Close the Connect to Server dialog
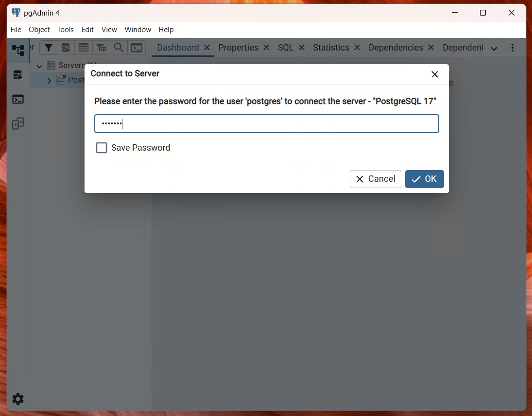 point(435,74)
